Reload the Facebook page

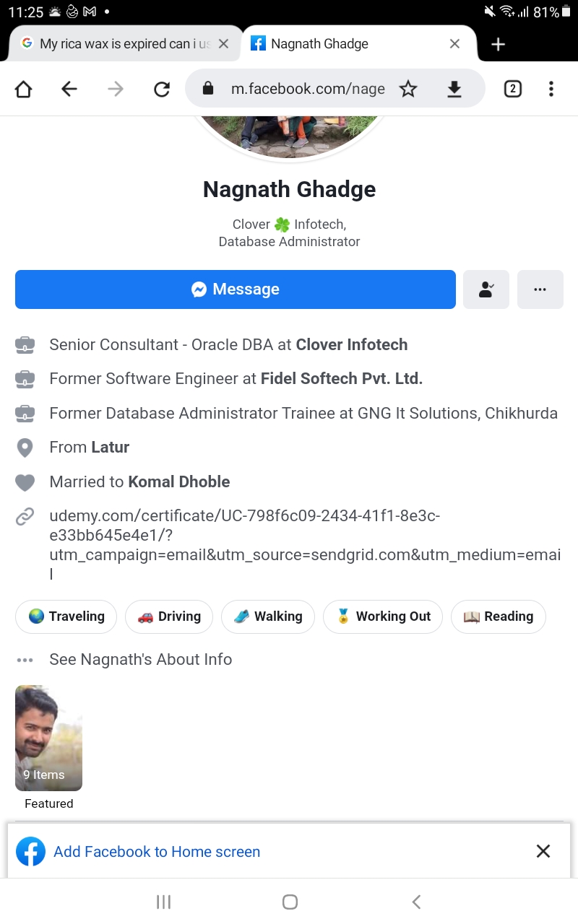click(162, 89)
